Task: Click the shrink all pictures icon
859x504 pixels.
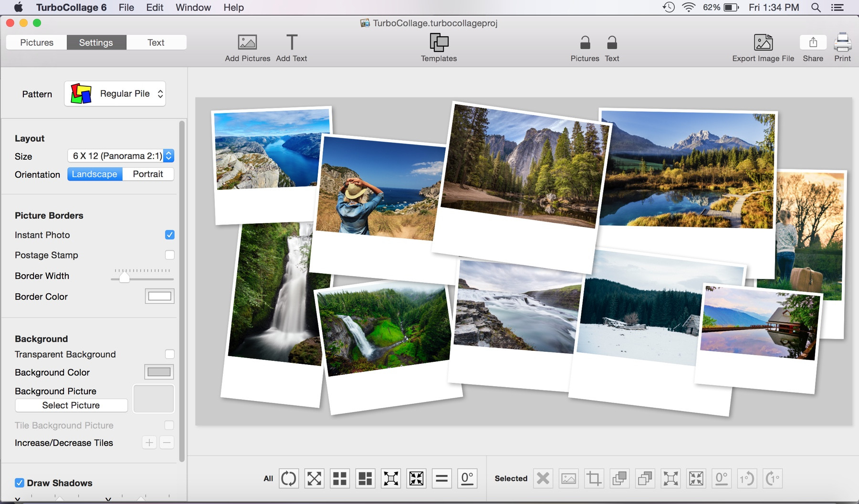Action: (416, 478)
